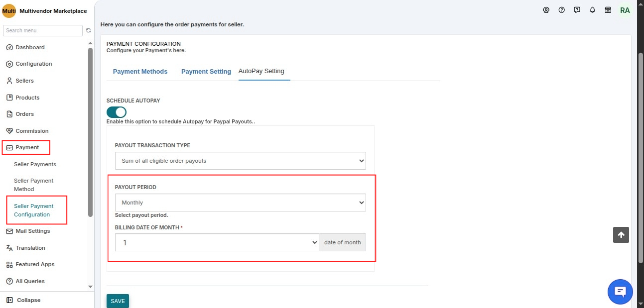The width and height of the screenshot is (644, 308).
Task: Open the chat support bubble icon
Action: [620, 292]
